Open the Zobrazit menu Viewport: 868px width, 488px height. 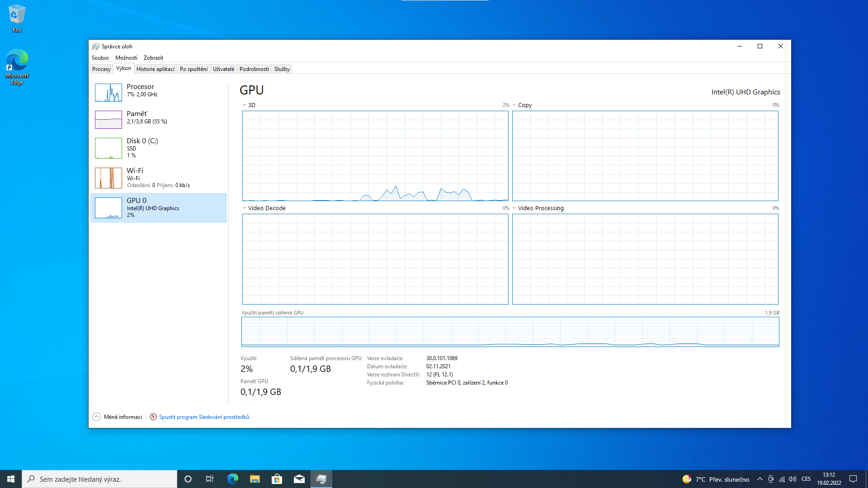(153, 58)
